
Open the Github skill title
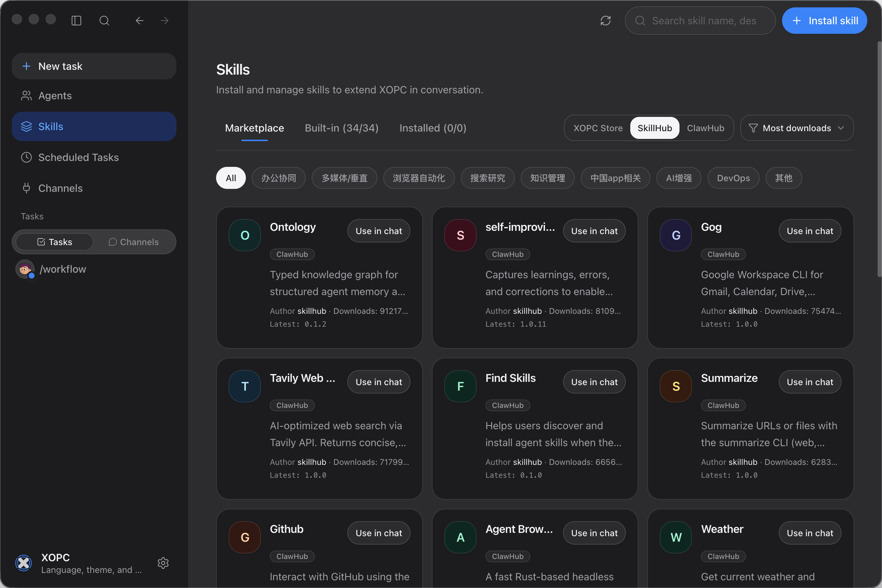[x=287, y=529]
